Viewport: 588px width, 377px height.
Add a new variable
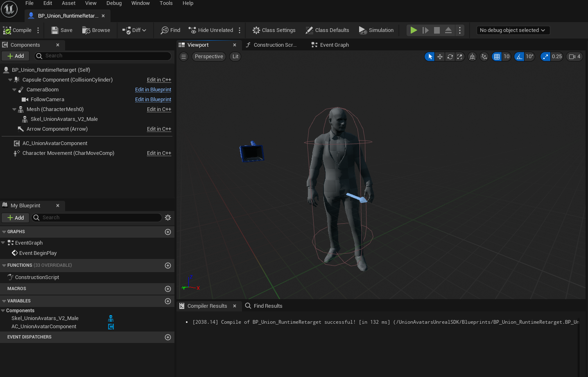[x=168, y=301]
